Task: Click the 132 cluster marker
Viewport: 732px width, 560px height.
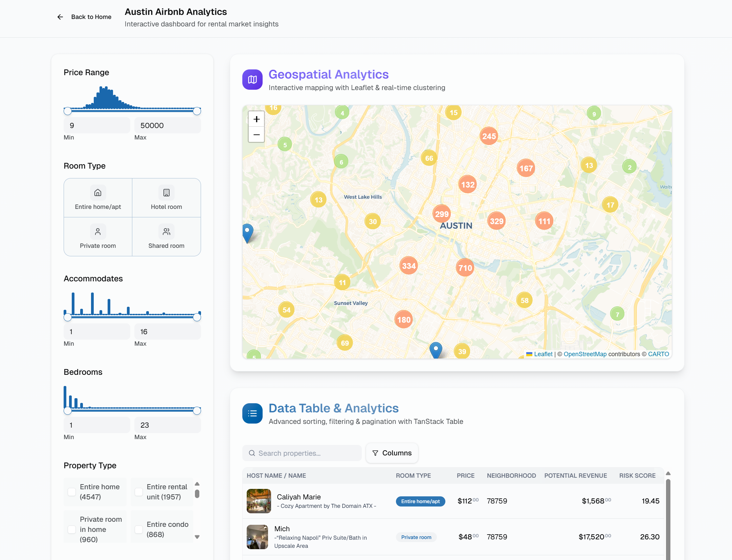Action: click(468, 185)
